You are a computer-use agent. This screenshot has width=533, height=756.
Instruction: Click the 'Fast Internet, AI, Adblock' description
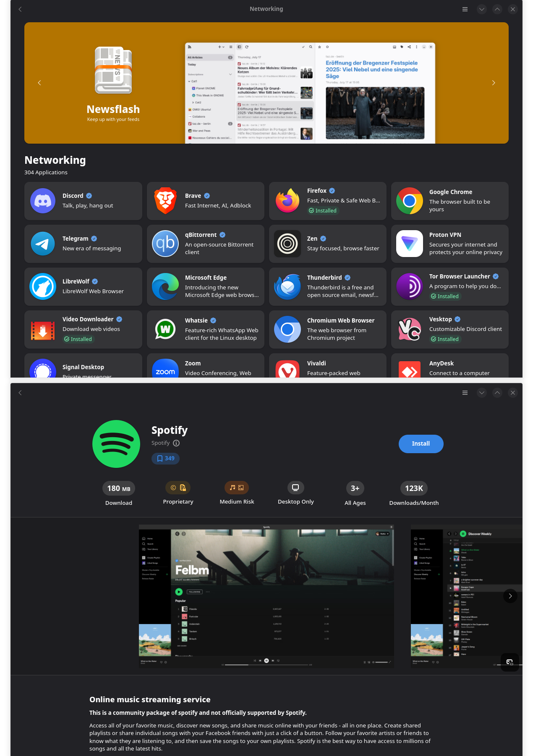(x=218, y=206)
